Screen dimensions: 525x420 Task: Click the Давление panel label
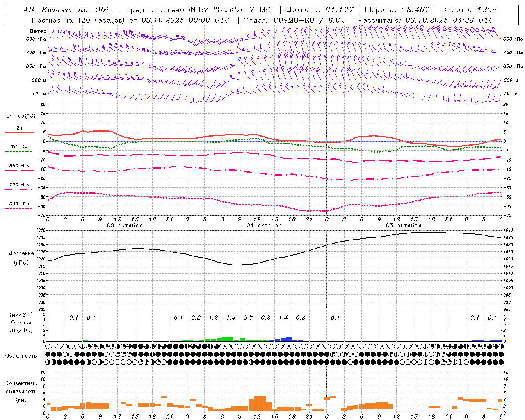pyautogui.click(x=21, y=253)
